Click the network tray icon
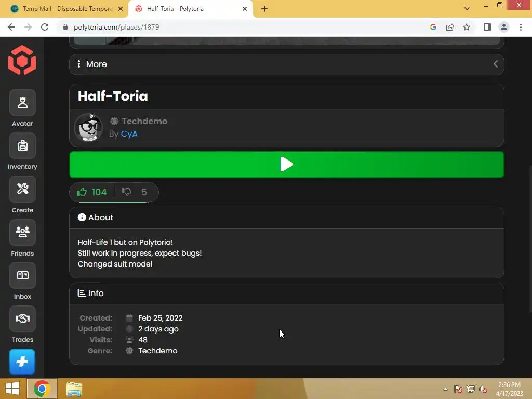 471,389
